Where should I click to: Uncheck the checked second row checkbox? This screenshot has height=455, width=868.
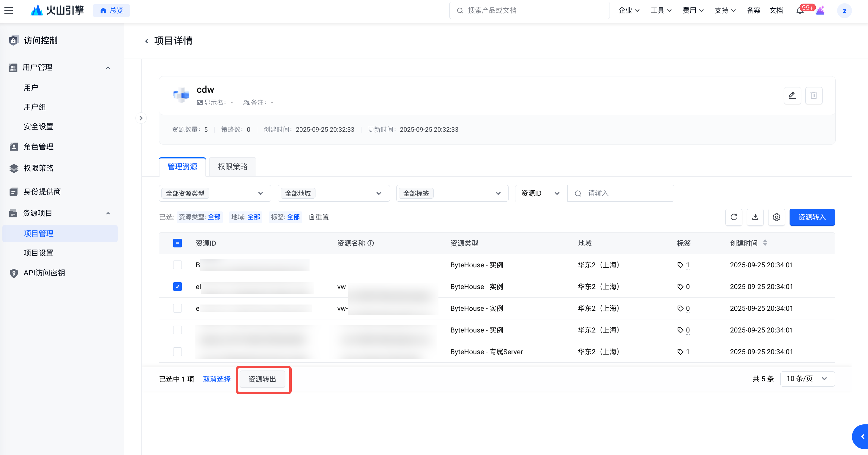(x=177, y=286)
